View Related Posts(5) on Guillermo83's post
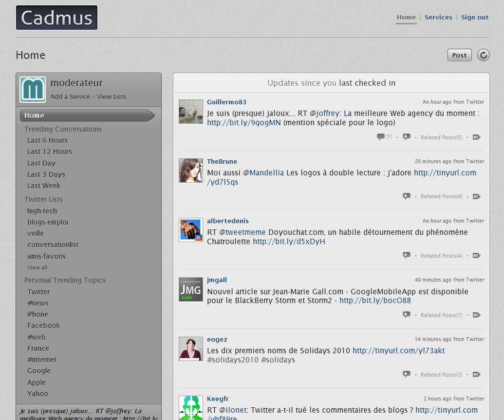The width and height of the screenshot is (504, 420). pos(441,137)
